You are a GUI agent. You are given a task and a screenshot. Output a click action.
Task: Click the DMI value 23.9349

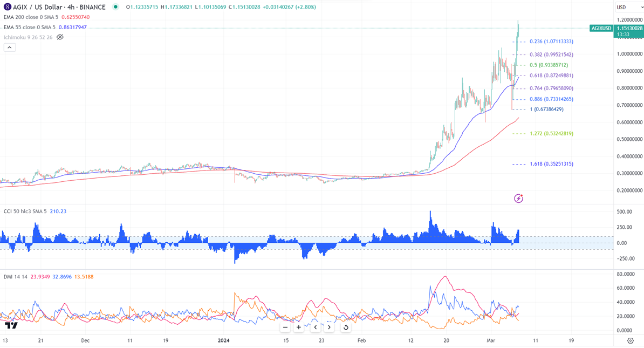pyautogui.click(x=40, y=277)
